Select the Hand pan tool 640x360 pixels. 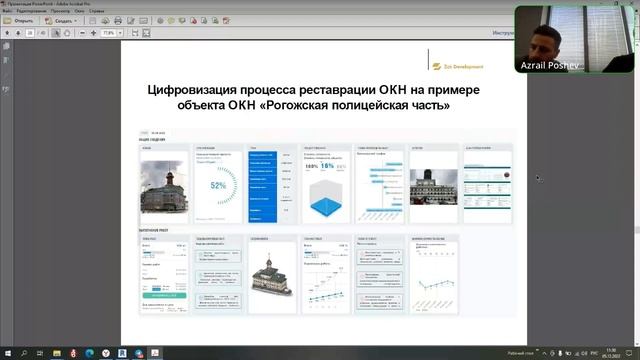(67, 33)
